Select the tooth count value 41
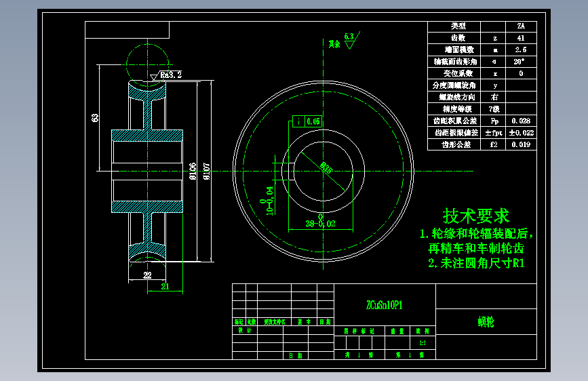588x381 pixels. pos(521,38)
